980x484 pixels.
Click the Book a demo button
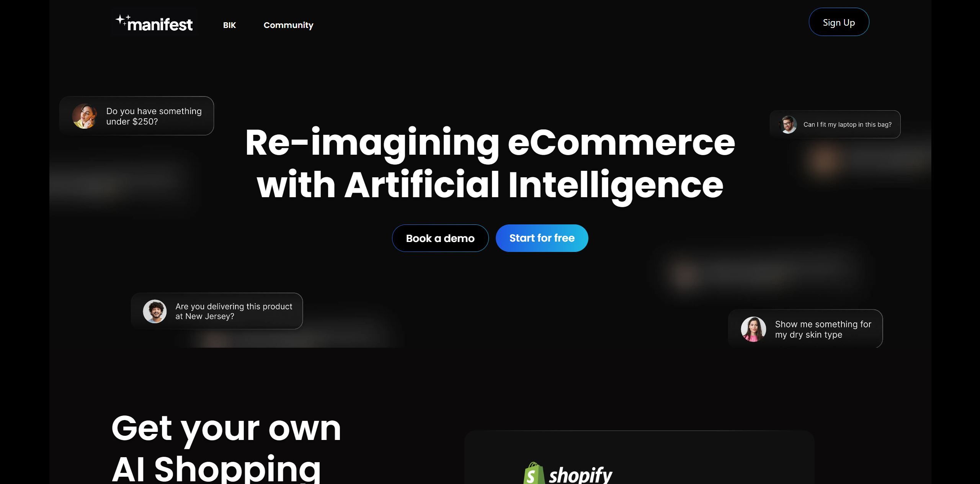[440, 238]
